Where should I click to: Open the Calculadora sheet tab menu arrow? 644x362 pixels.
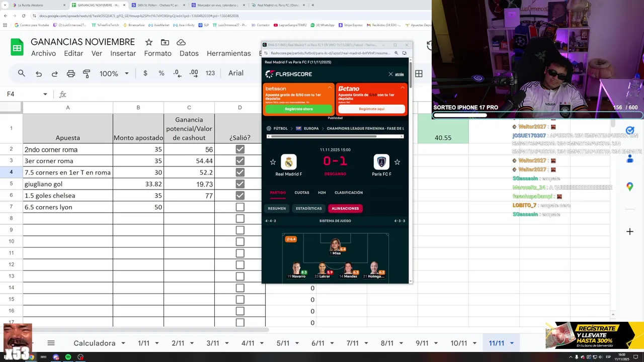coord(122,343)
